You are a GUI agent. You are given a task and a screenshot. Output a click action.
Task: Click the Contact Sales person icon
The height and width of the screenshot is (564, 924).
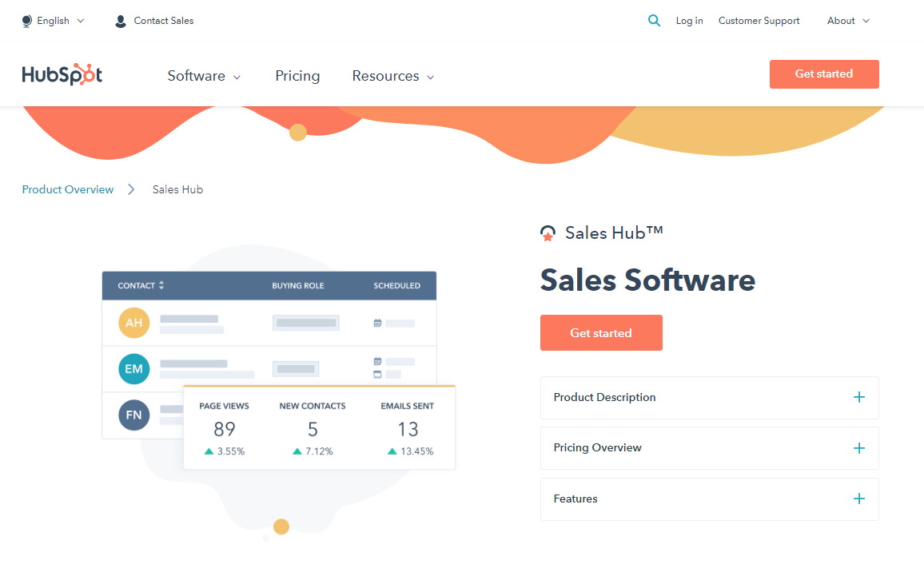(x=120, y=22)
